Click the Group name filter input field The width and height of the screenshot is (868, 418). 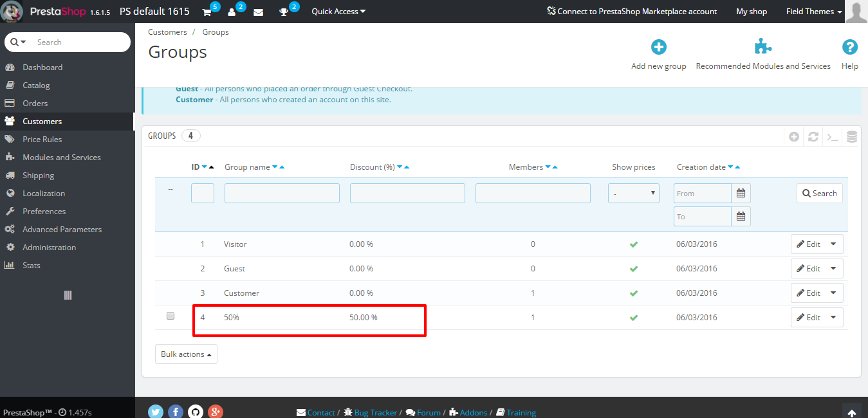pos(282,194)
